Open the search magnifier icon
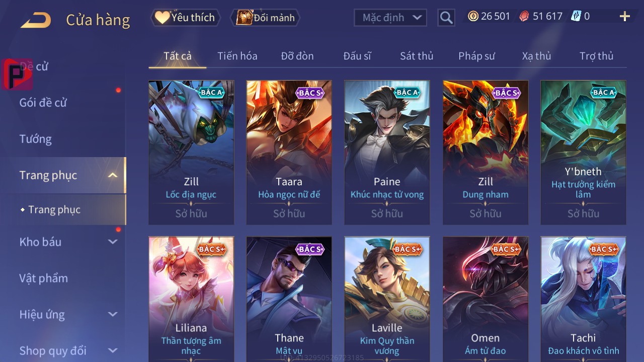This screenshot has width=644, height=362. point(446,18)
